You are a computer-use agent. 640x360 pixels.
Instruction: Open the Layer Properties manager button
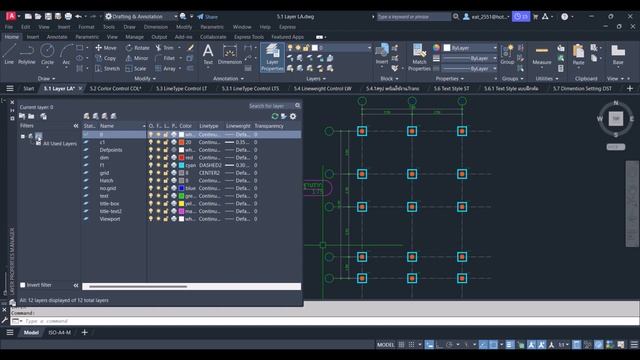(272, 57)
